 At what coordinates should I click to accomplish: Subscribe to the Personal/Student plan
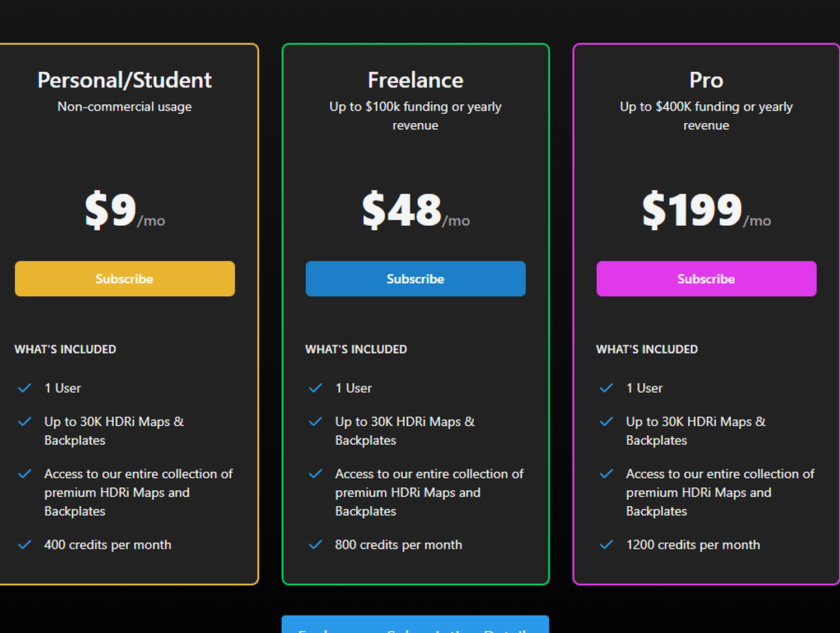(124, 278)
